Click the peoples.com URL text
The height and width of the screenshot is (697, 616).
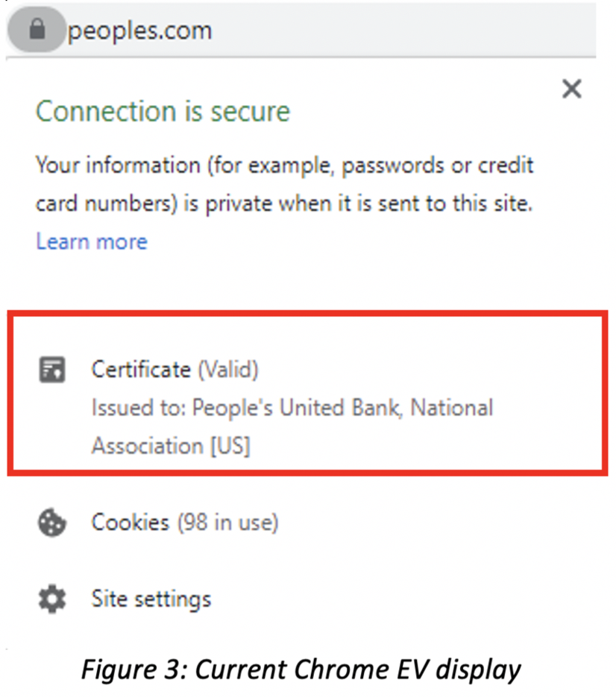pyautogui.click(x=140, y=31)
